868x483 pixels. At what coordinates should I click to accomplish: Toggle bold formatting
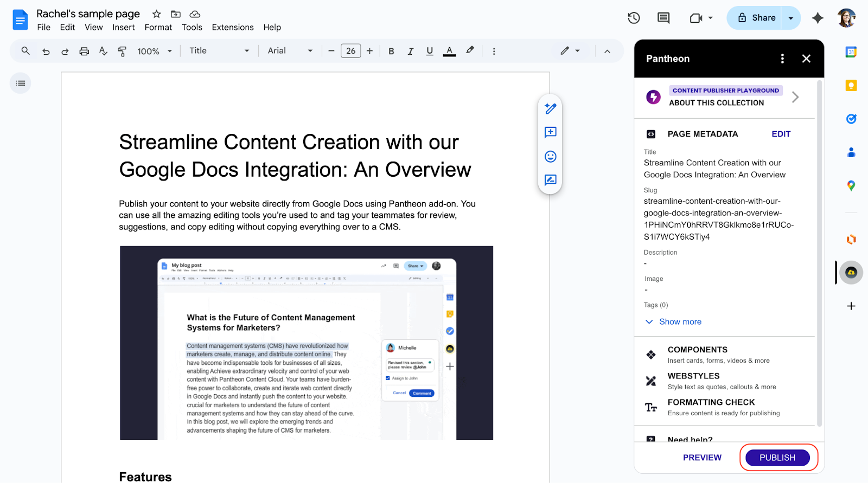pyautogui.click(x=391, y=51)
